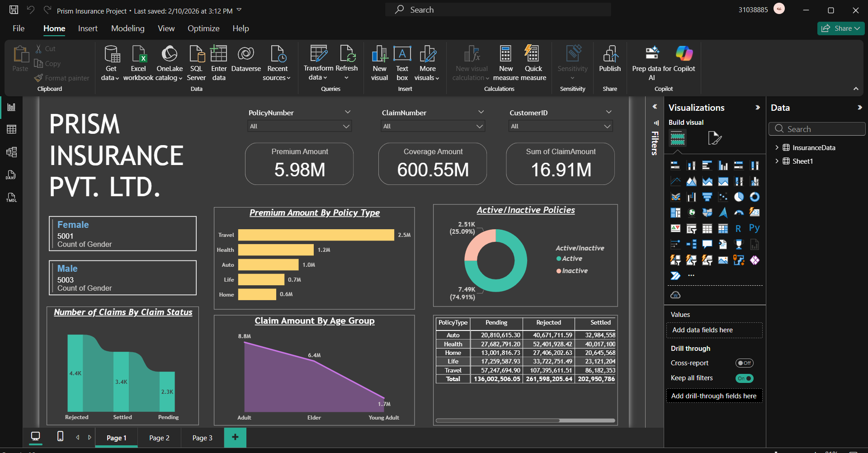The width and height of the screenshot is (868, 453).
Task: Expand the InsuranceData table fields
Action: (x=777, y=147)
